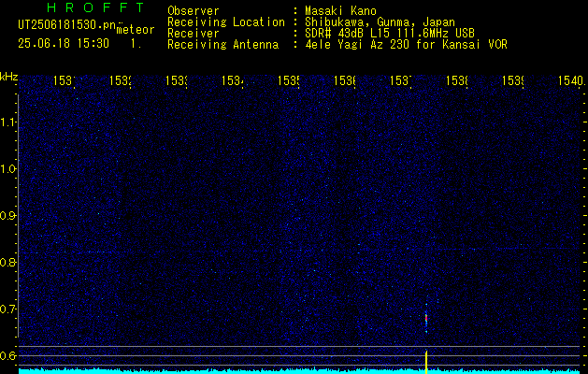The width and height of the screenshot is (588, 374).
Task: Click the yellow spike in the power graph
Action: tap(426, 362)
